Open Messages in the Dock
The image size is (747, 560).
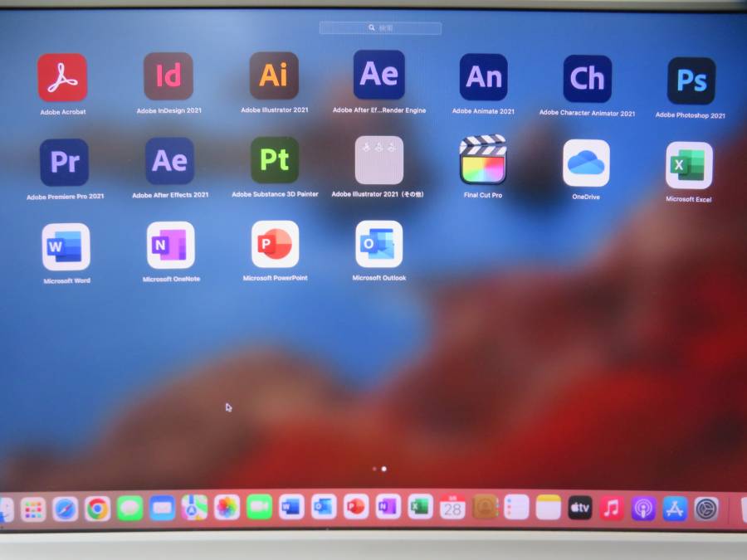click(130, 509)
